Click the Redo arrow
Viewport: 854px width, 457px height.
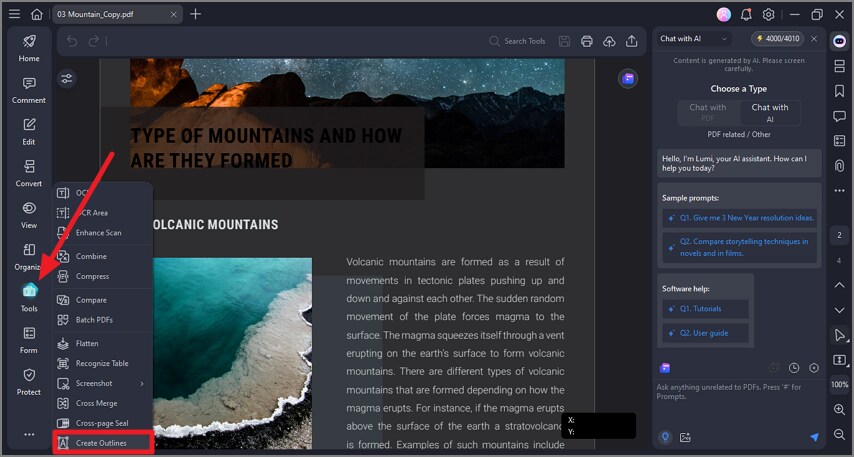point(94,41)
